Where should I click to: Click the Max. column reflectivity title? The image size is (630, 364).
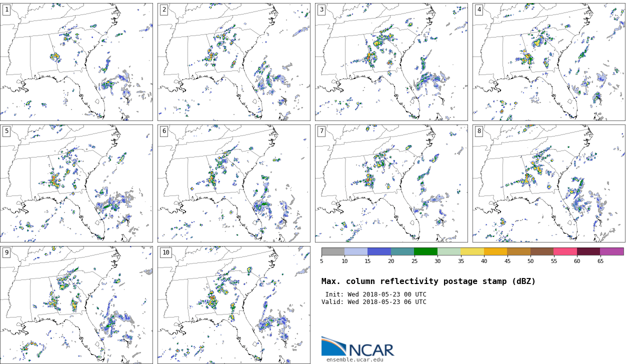click(x=428, y=281)
